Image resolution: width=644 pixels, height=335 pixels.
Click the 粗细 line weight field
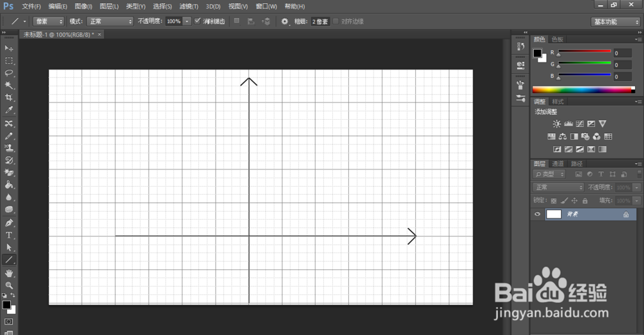click(x=320, y=21)
